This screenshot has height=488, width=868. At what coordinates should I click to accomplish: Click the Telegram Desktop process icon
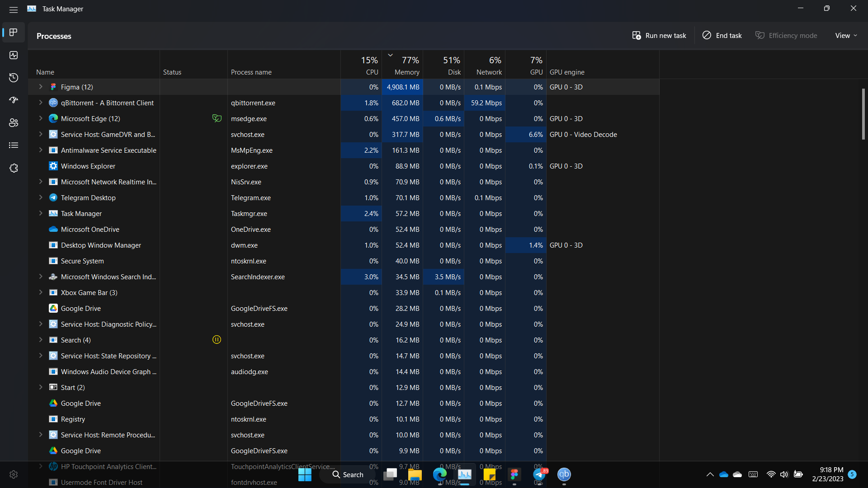pos(53,197)
